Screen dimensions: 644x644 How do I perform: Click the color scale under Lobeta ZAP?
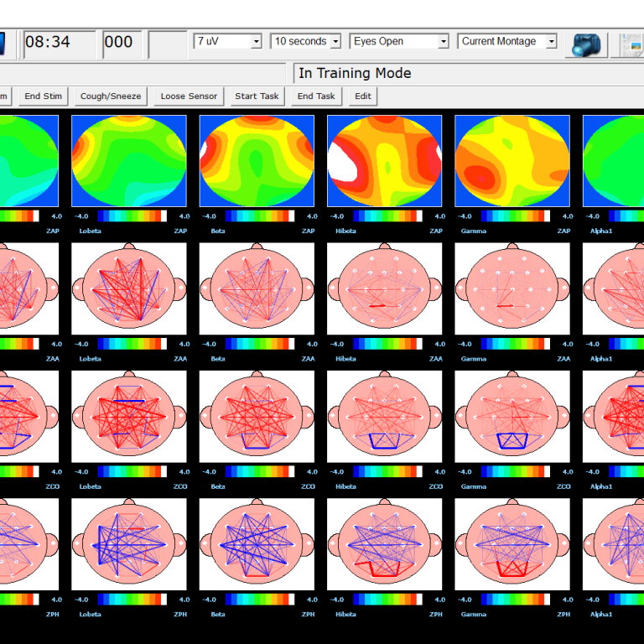tap(132, 216)
